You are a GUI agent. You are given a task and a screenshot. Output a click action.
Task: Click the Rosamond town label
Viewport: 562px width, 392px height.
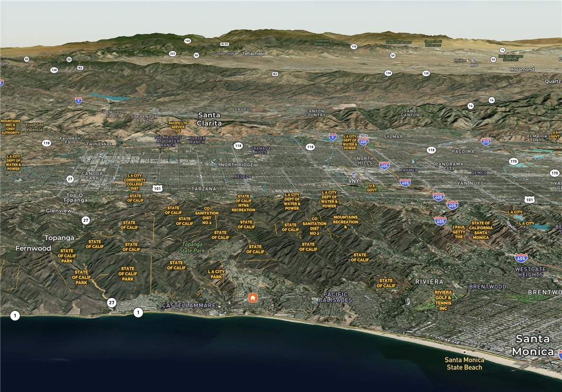pyautogui.click(x=522, y=69)
